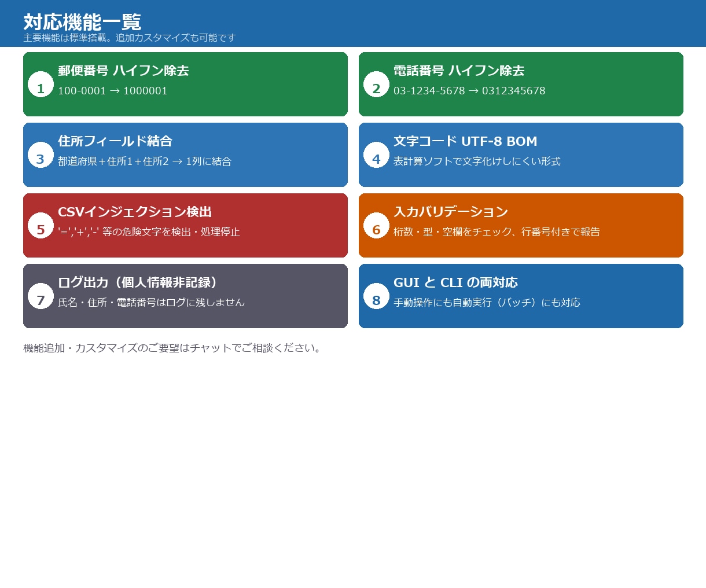Click the example 03-1234-5678 → 0312345678
This screenshot has width=706, height=588.
tap(469, 91)
